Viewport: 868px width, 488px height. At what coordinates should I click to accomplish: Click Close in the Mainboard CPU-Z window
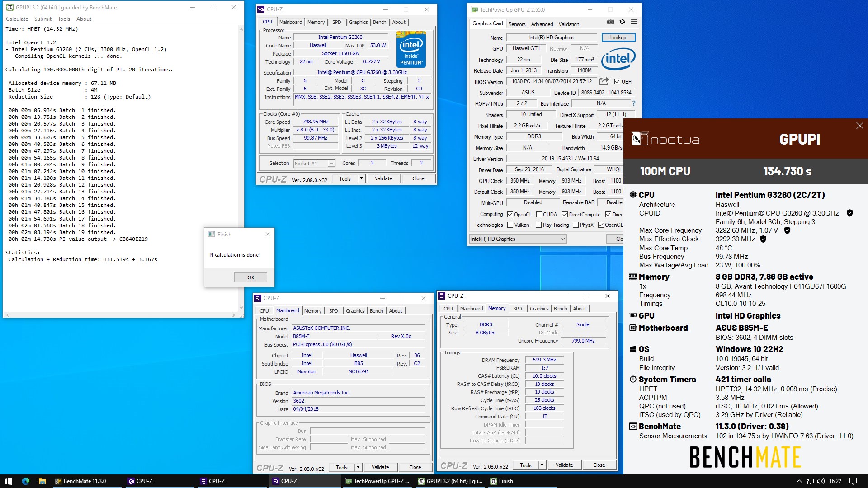(x=415, y=467)
